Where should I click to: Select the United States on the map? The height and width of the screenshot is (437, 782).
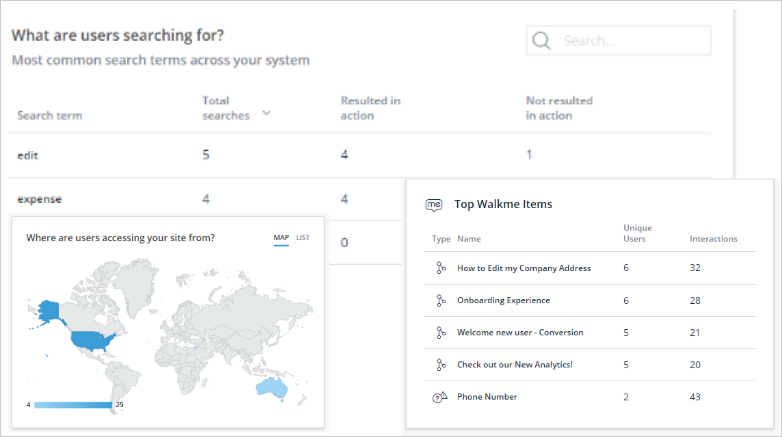pos(93,341)
